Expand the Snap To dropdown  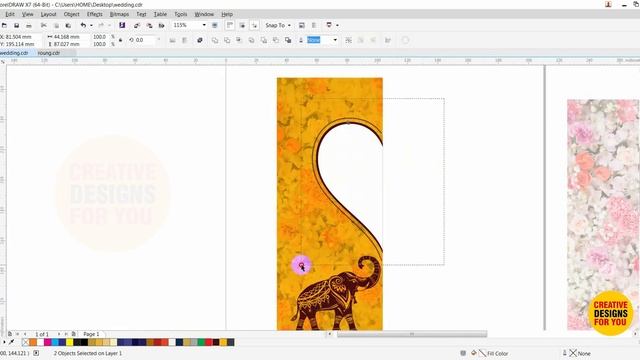(289, 25)
